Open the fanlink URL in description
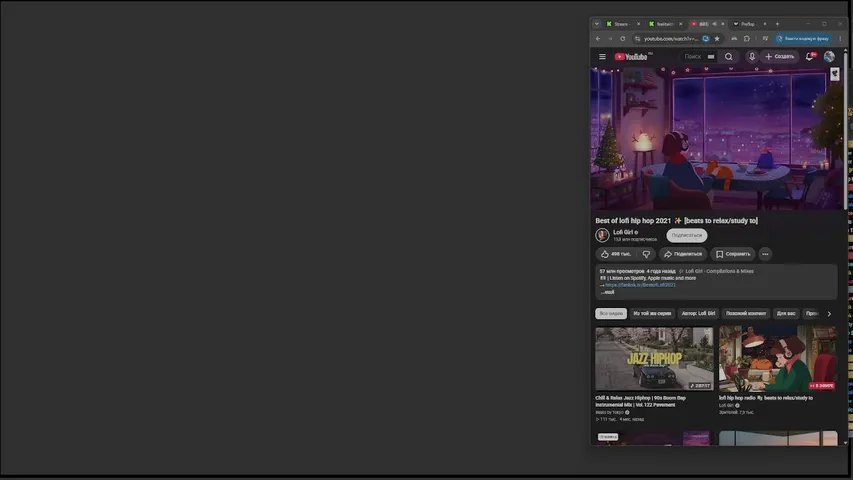The image size is (853, 480). coord(640,285)
